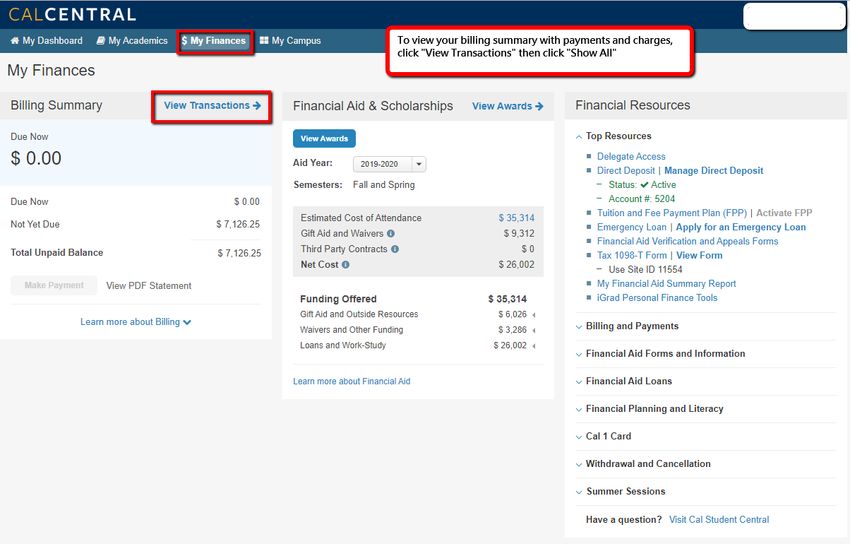Click Tax 1098-T Form link
Viewport: 850px width, 544px height.
pos(632,255)
